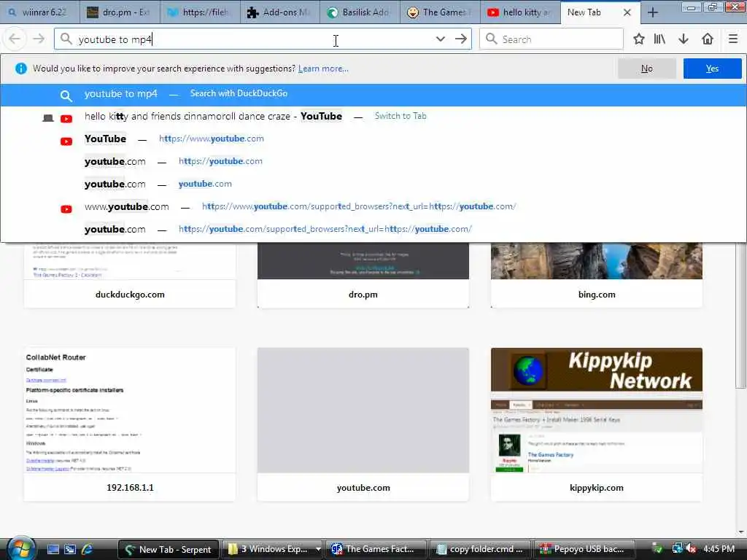Open the Library bookshelf icon
The height and width of the screenshot is (560, 747).
659,39
